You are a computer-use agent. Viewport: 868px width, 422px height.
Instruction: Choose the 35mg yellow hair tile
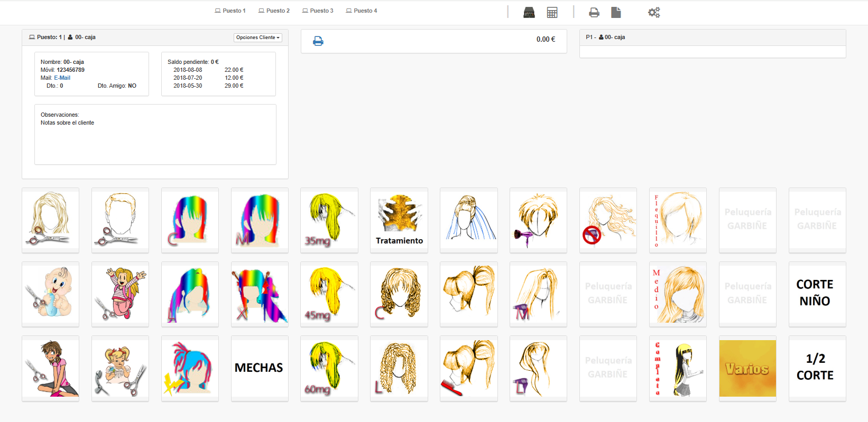tap(329, 220)
